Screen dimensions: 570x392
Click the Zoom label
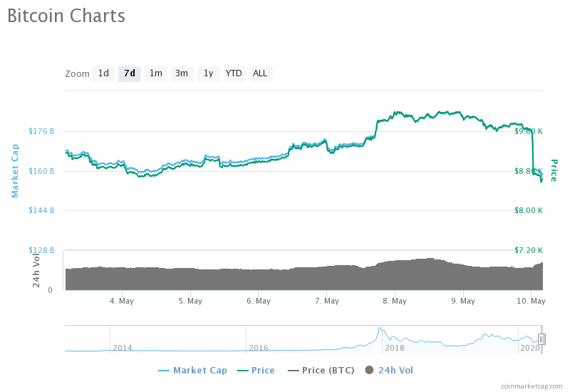77,74
